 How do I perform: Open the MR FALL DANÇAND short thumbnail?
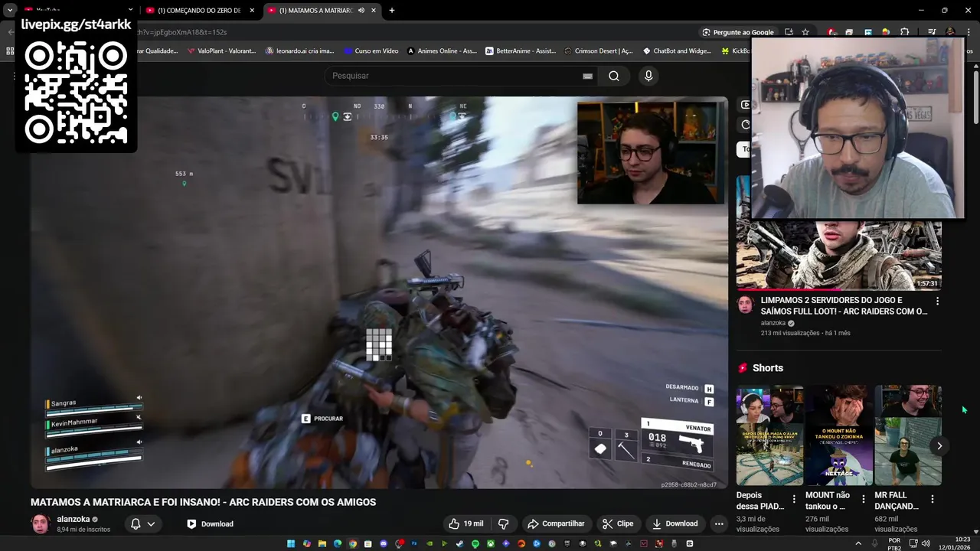pyautogui.click(x=908, y=435)
